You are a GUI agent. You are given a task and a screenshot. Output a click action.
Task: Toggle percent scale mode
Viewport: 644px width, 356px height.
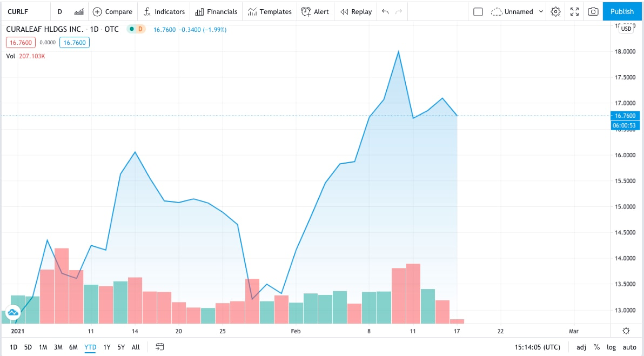pyautogui.click(x=597, y=347)
